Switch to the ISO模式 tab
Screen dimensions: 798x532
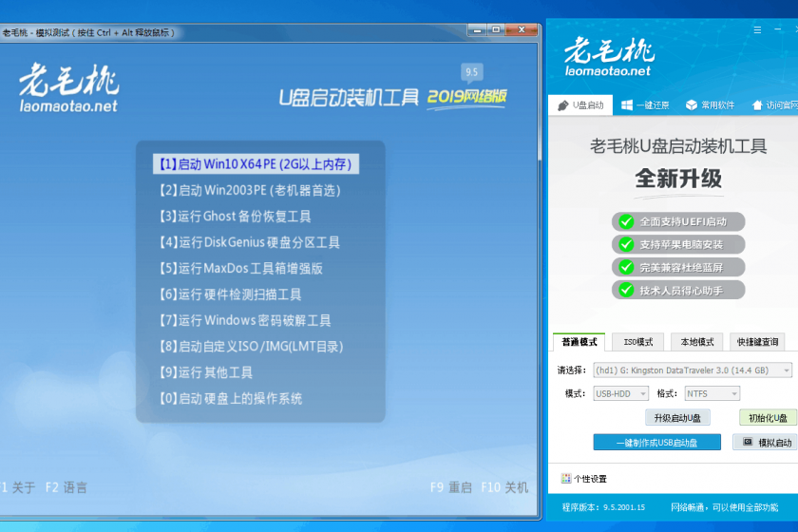tap(637, 342)
